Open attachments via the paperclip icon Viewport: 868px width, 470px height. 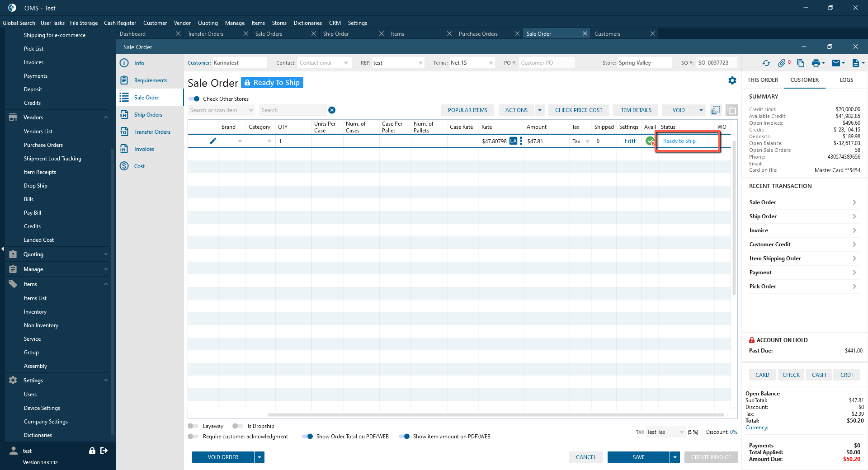[782, 63]
